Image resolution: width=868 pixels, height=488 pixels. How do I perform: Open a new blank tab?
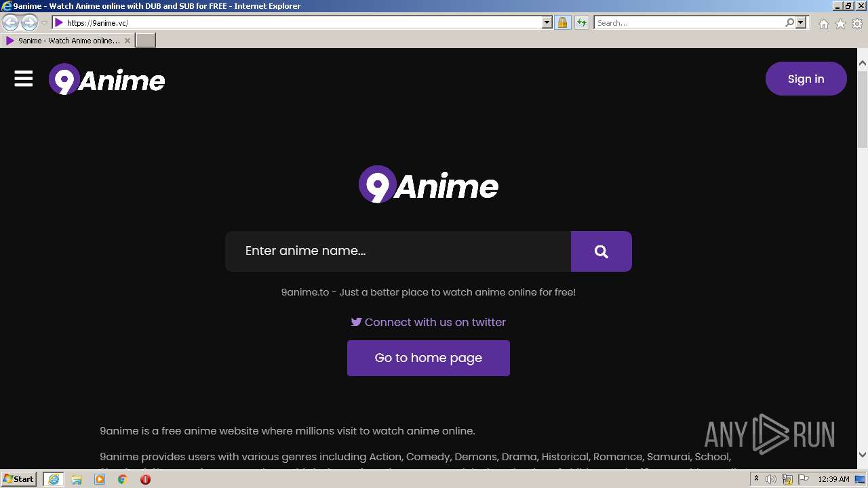(146, 41)
